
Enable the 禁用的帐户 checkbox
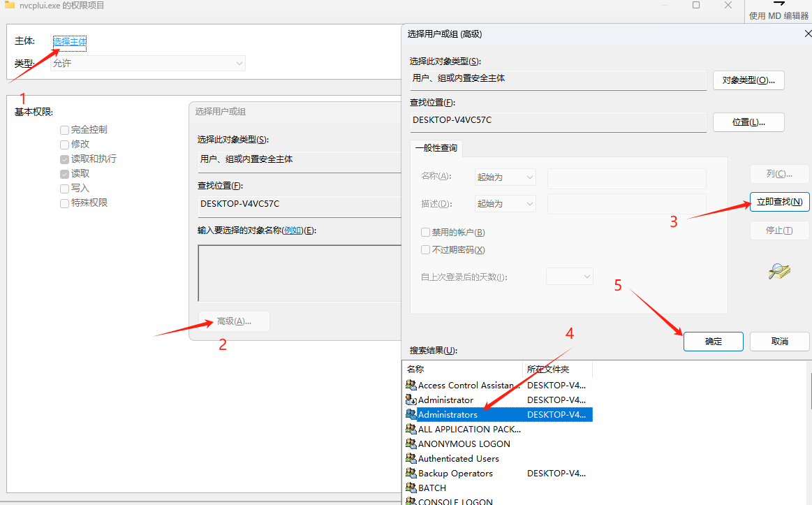pyautogui.click(x=426, y=232)
